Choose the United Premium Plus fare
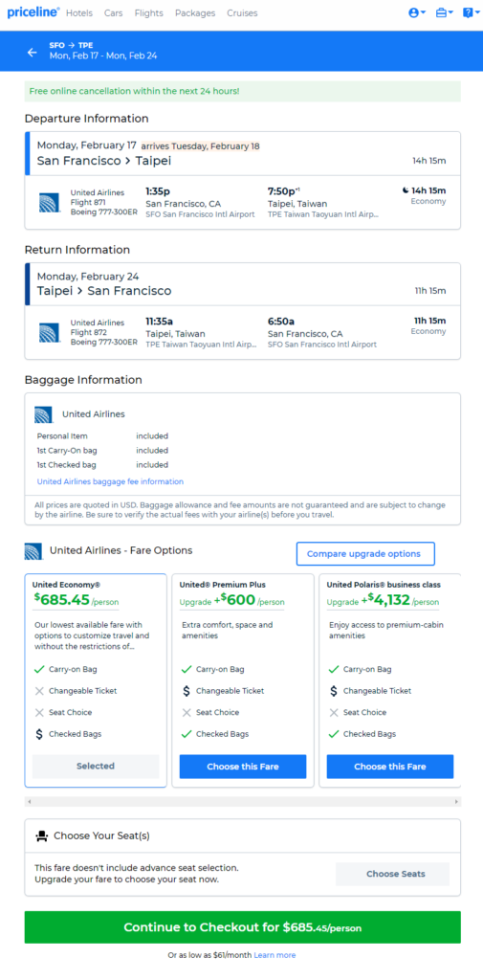The image size is (483, 980). (243, 767)
